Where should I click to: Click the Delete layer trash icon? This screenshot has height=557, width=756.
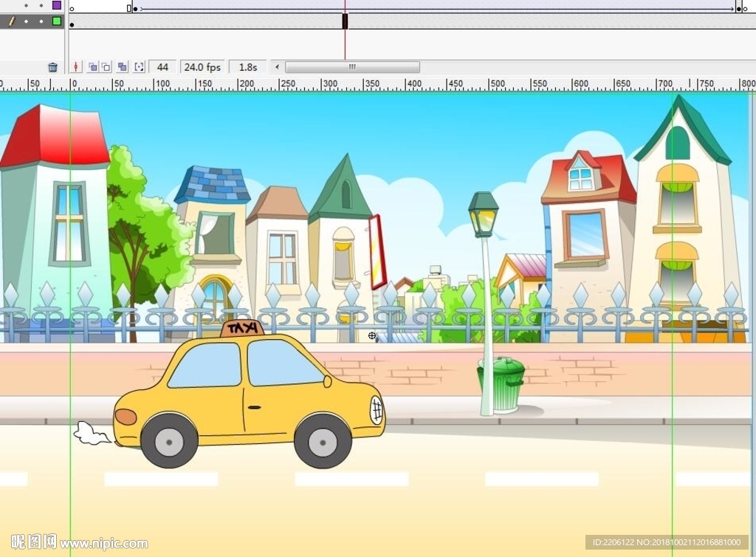[52, 67]
